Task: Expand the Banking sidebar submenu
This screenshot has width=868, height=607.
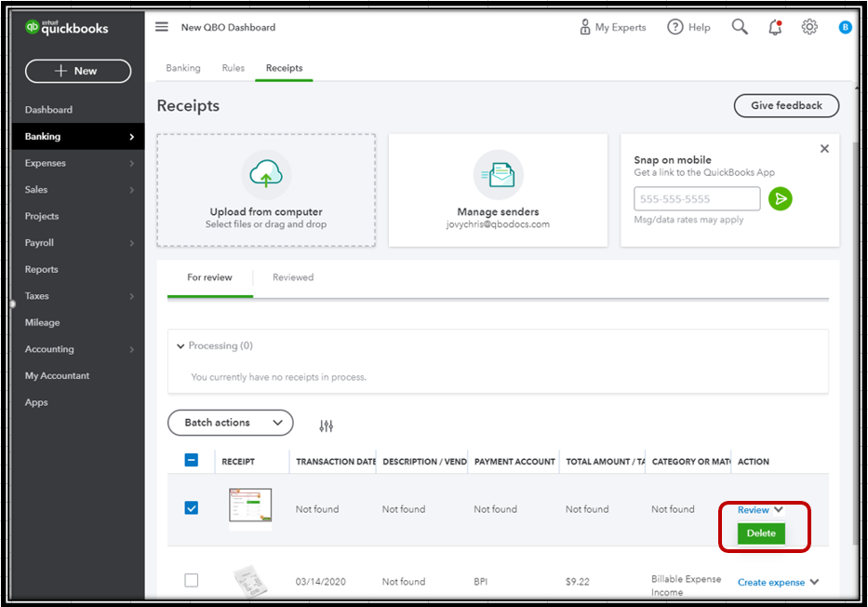Action: pos(132,137)
